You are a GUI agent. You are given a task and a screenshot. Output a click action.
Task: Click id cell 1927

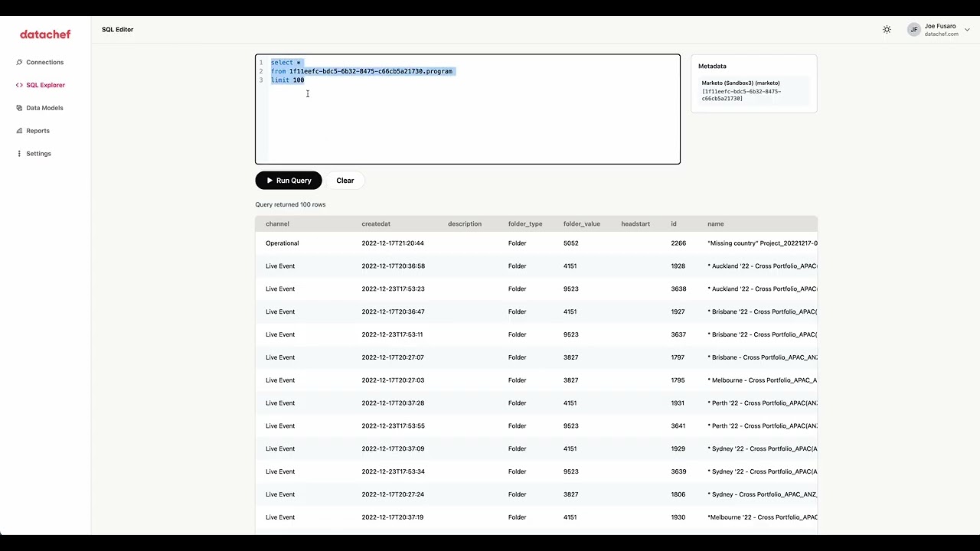pos(678,312)
